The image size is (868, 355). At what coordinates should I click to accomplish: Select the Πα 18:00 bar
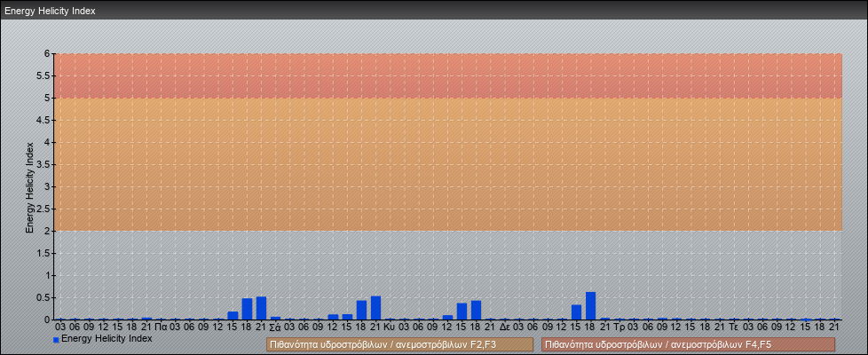[247, 309]
